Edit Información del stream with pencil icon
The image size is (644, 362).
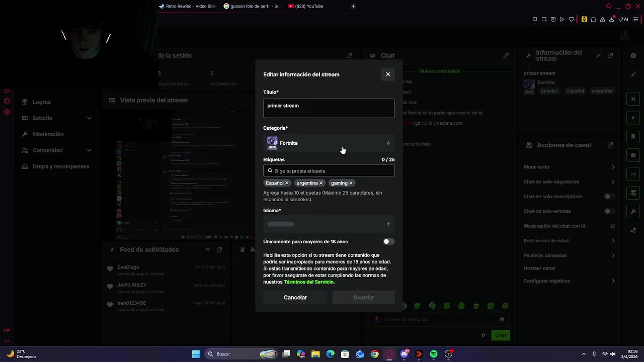[598, 56]
